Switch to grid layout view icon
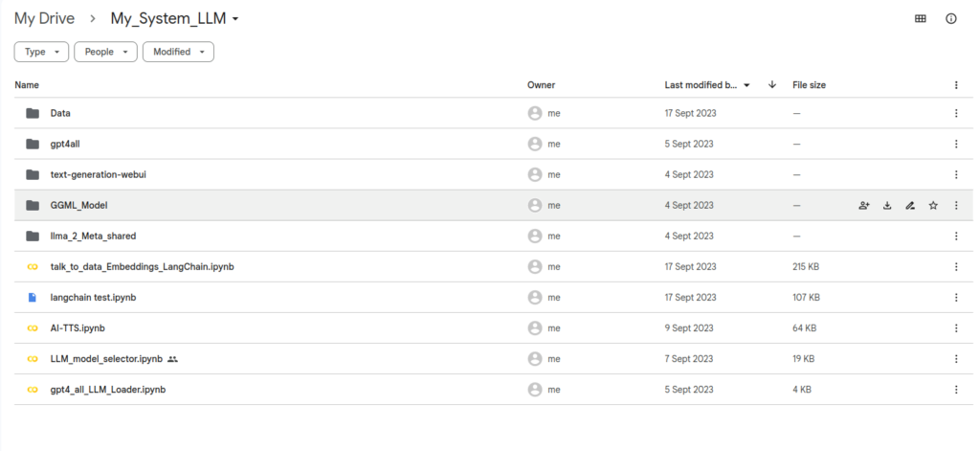 click(x=920, y=19)
